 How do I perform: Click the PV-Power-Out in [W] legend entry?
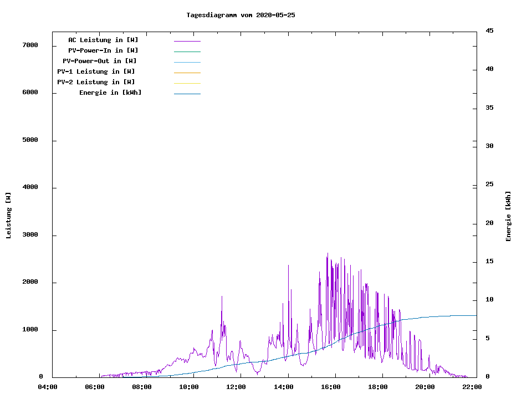click(100, 61)
